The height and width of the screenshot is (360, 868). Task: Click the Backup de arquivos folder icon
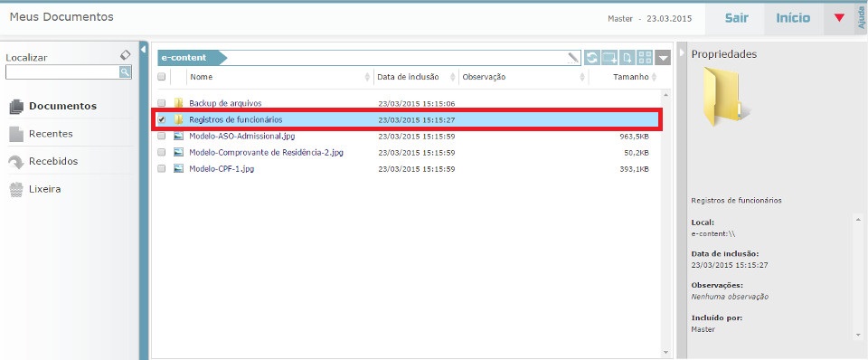[x=178, y=103]
